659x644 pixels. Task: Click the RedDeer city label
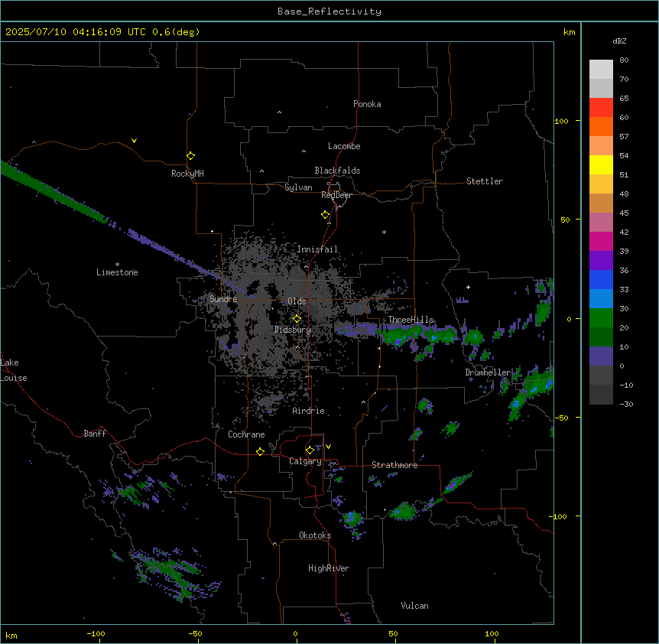click(336, 195)
